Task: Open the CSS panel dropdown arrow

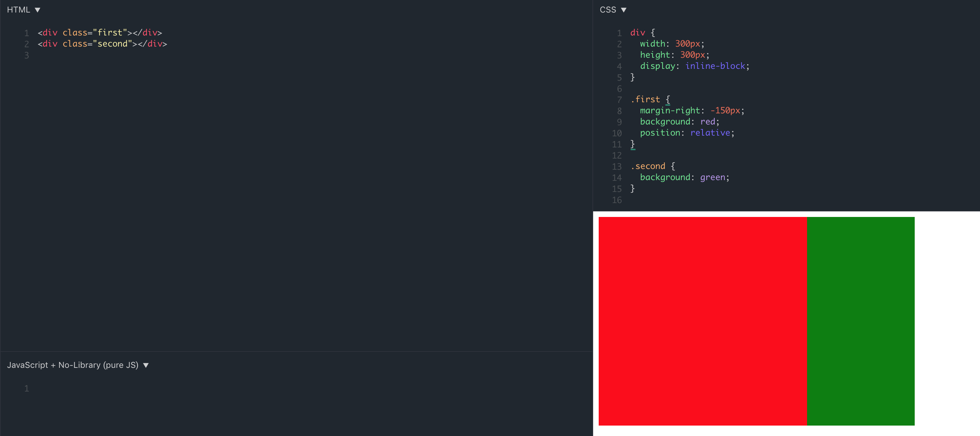Action: coord(624,10)
